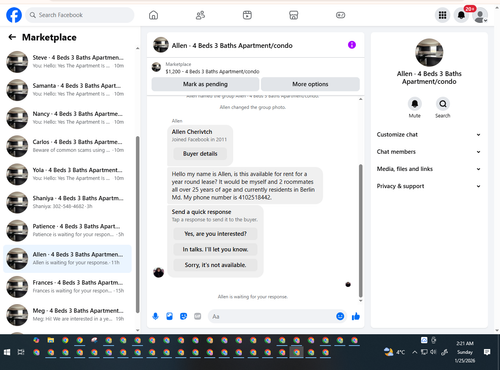This screenshot has height=370, width=500.
Task: Expand the Privacy & support section
Action: click(429, 186)
